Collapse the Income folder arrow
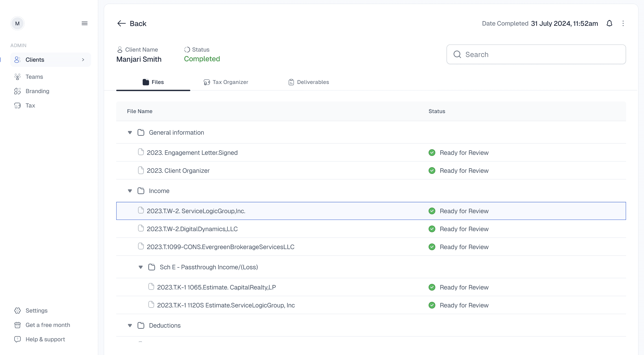 tap(130, 191)
